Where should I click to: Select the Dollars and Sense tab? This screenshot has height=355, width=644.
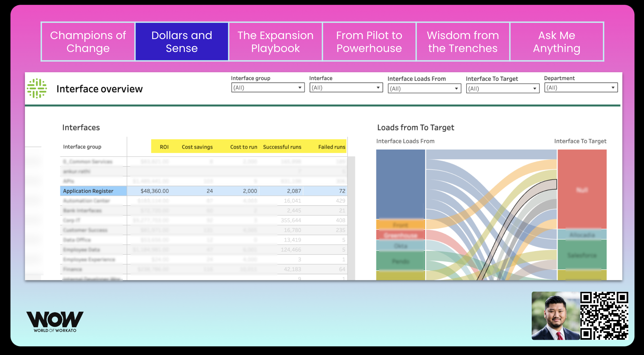tap(182, 42)
